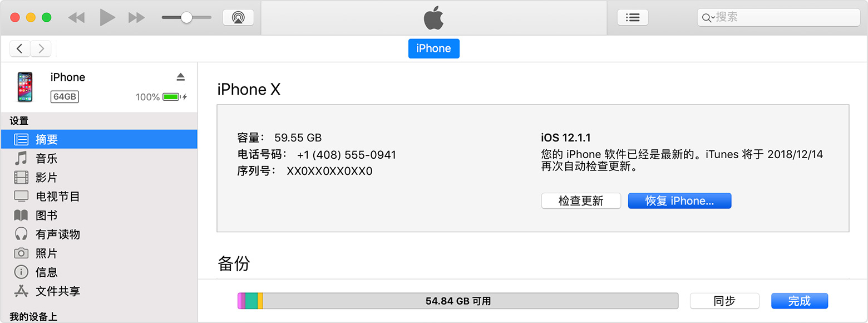Image resolution: width=868 pixels, height=323 pixels.
Task: Open the search dropdown magnifier
Action: [x=707, y=17]
